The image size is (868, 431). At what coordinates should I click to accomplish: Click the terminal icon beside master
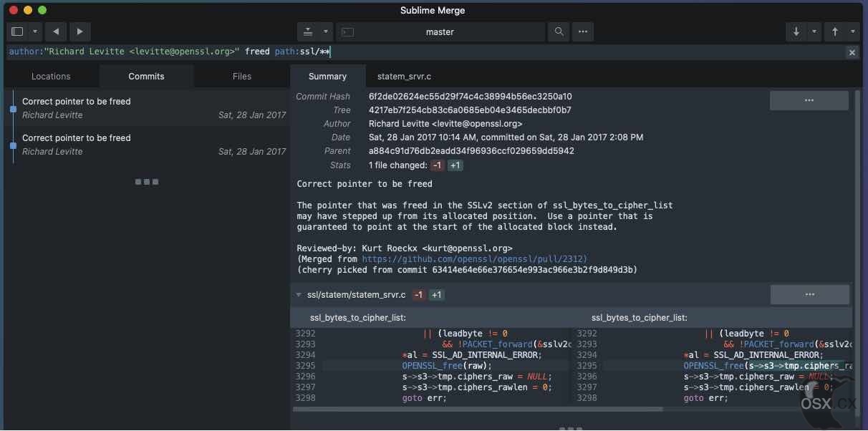[x=347, y=32]
